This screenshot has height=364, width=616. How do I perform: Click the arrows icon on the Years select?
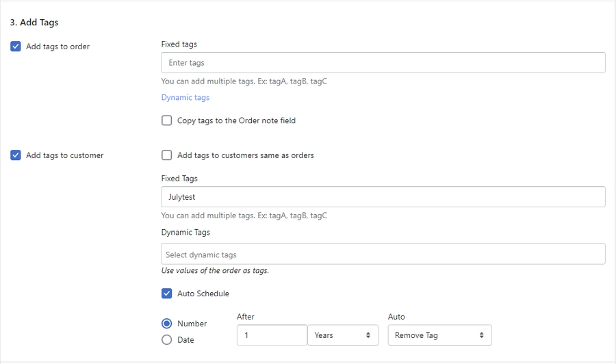click(x=368, y=335)
